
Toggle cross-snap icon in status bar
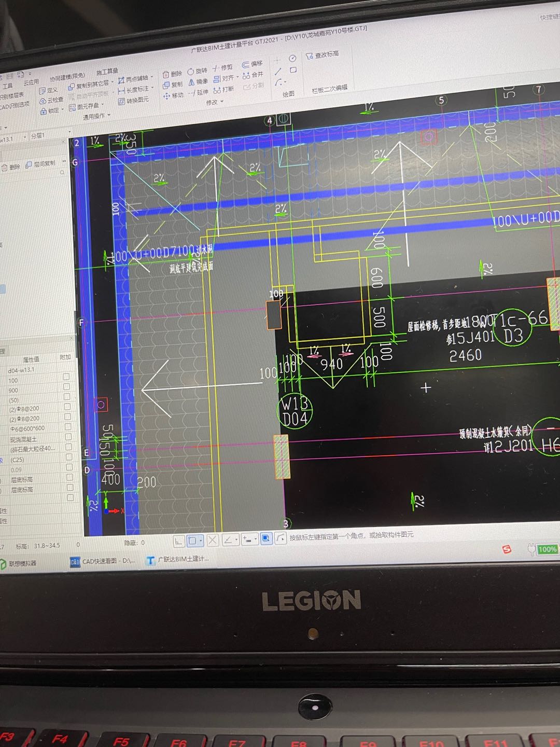pos(213,540)
